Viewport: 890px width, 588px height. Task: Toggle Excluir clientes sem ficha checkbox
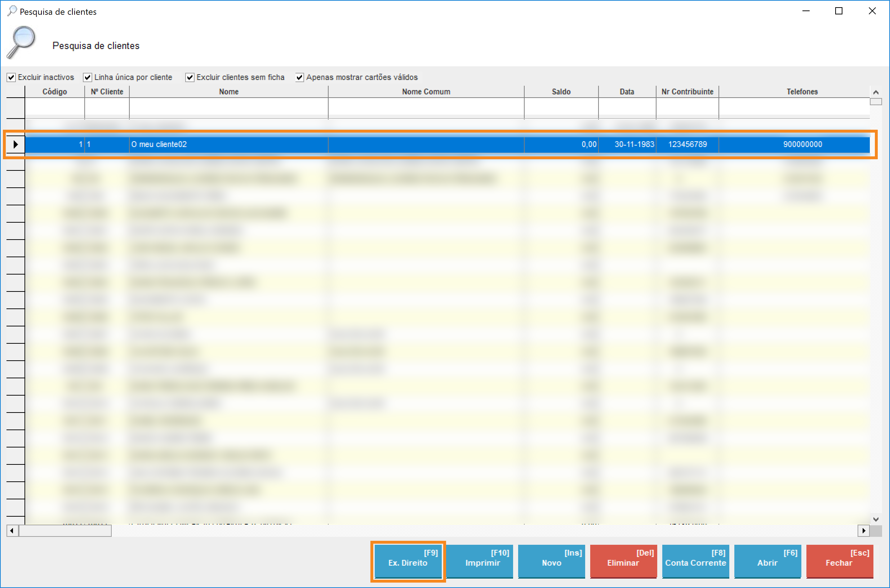(x=190, y=77)
